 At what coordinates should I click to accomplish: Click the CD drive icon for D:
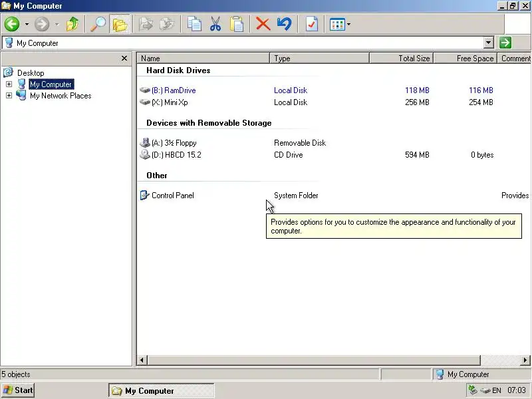(145, 154)
